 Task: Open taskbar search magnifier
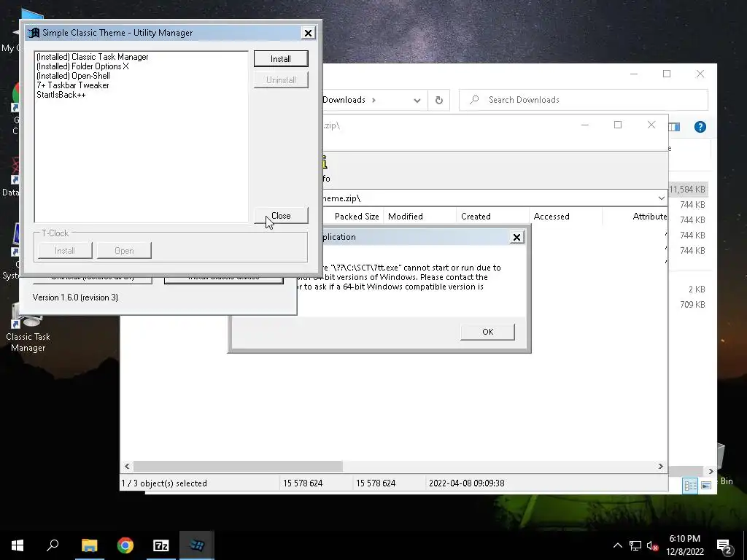pyautogui.click(x=53, y=545)
